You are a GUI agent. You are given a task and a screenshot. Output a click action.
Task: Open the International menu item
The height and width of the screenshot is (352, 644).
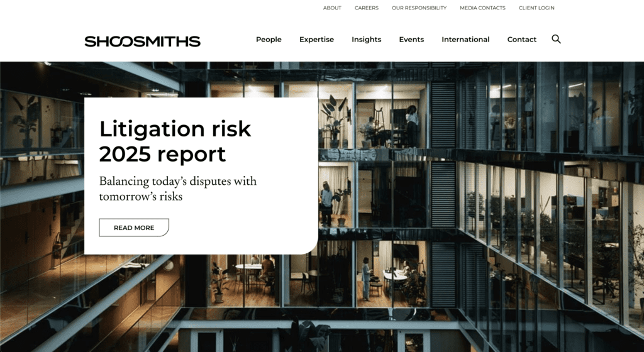click(465, 40)
